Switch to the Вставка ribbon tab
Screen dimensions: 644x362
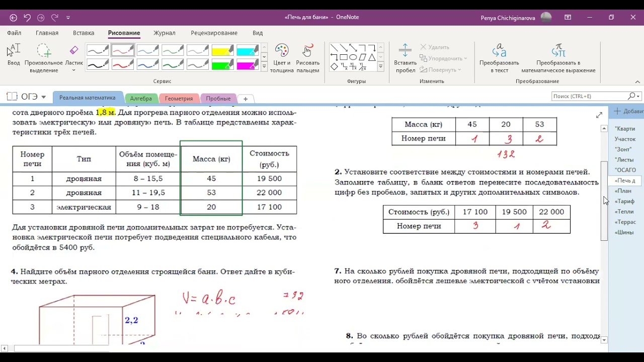pyautogui.click(x=84, y=33)
